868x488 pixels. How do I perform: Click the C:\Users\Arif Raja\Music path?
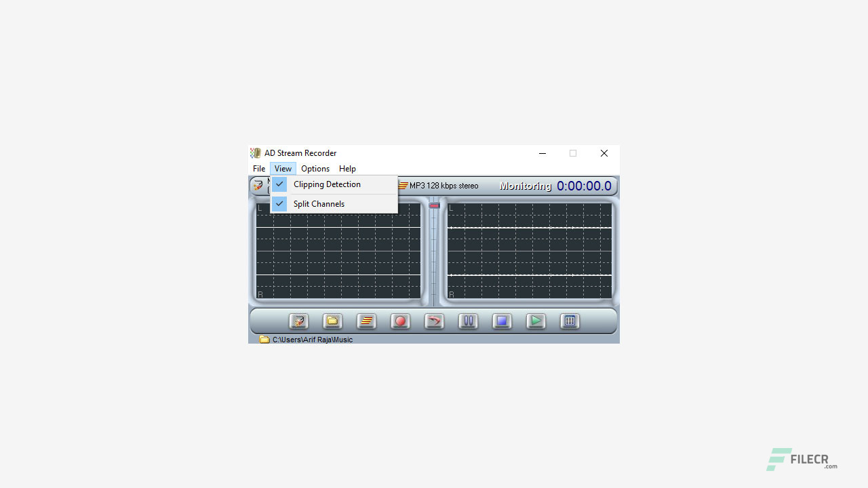313,340
